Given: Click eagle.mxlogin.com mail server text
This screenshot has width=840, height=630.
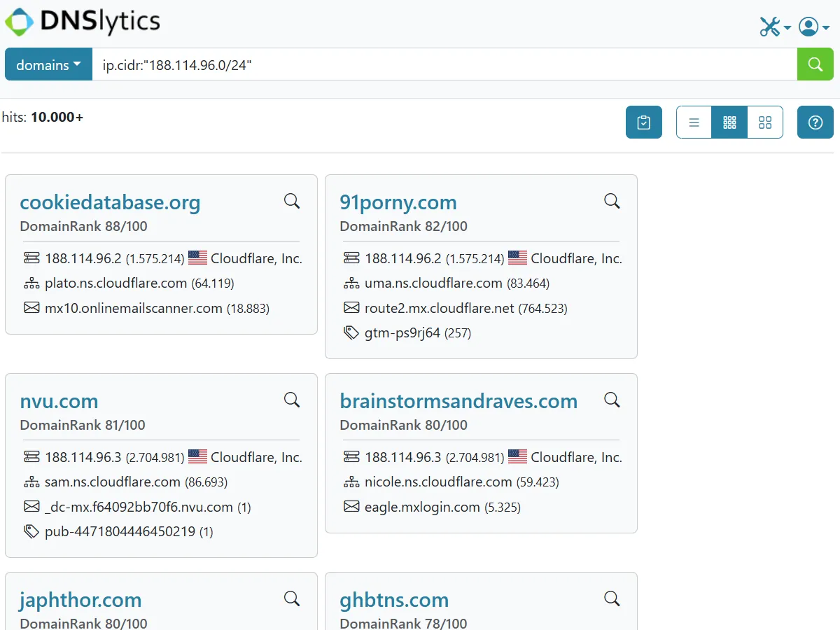Looking at the screenshot, I should click(x=422, y=507).
